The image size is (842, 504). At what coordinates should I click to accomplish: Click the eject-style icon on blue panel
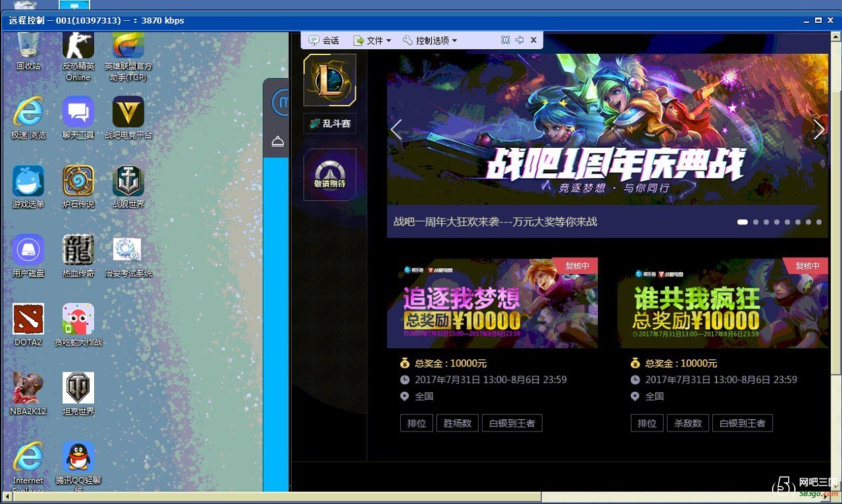coord(278,142)
